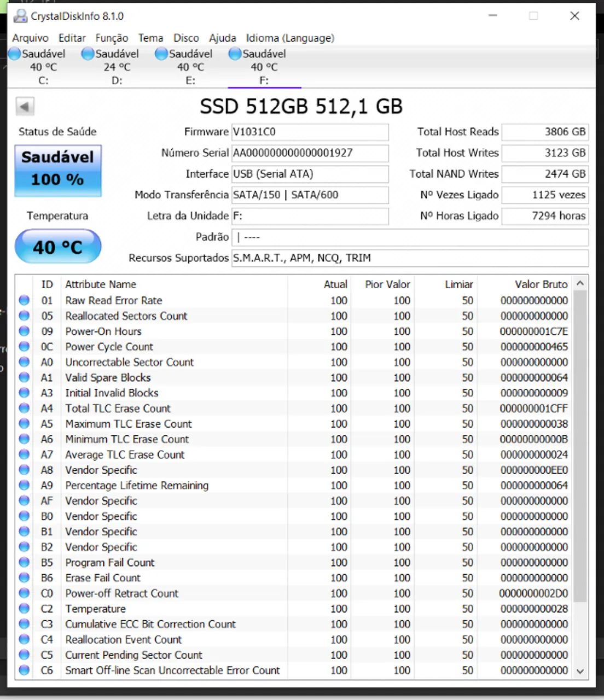Click the Nº Vezes Ligado value 1125 vezes
Screen dimensions: 604x700
545,195
